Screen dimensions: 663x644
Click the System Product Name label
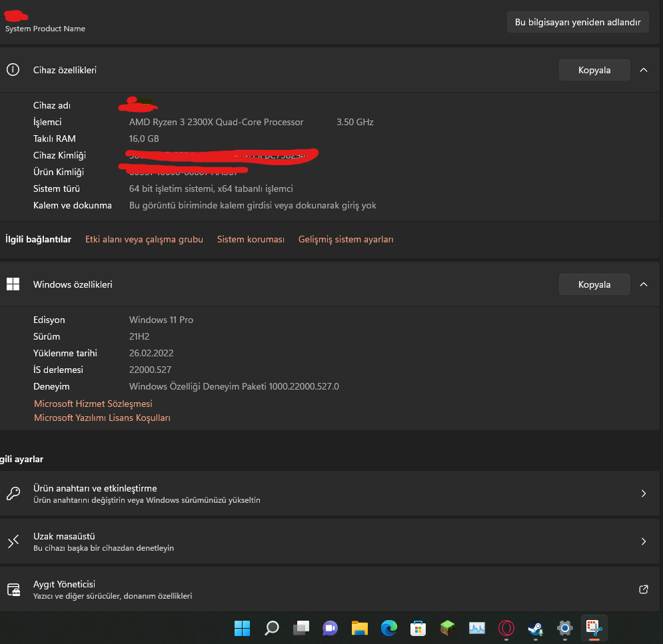tap(45, 29)
